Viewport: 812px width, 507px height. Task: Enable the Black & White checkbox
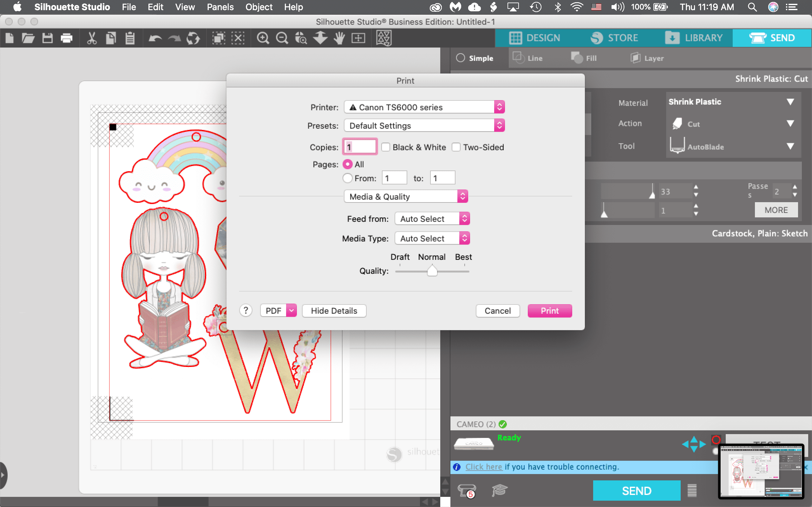pyautogui.click(x=385, y=147)
